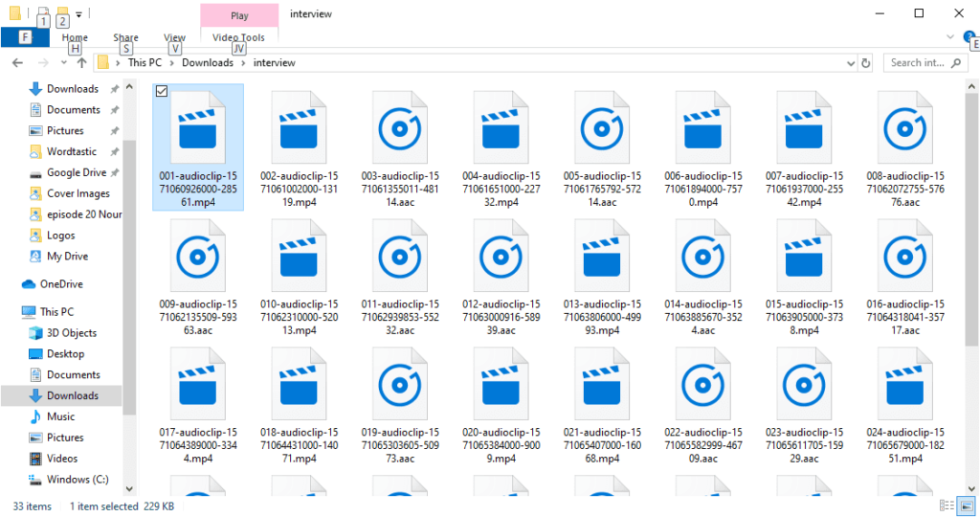Open Desktop under This PC
The width and height of the screenshot is (980, 517).
tap(65, 354)
